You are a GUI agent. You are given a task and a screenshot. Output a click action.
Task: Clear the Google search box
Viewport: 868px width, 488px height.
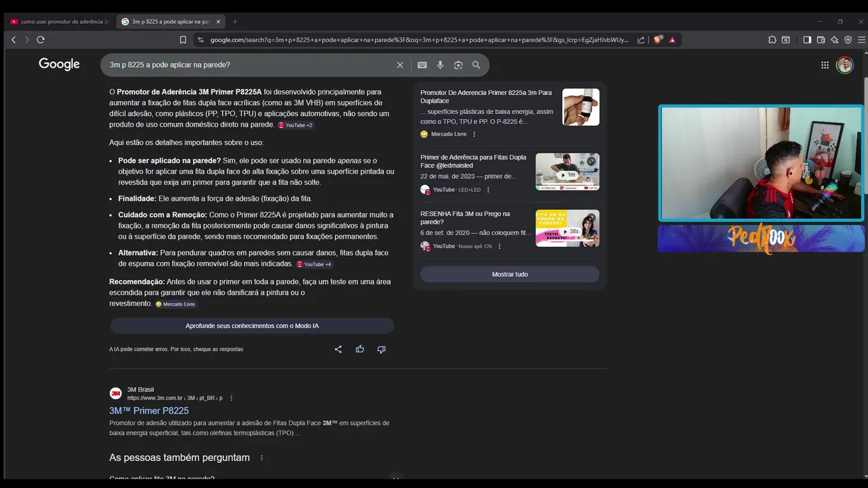tap(400, 65)
